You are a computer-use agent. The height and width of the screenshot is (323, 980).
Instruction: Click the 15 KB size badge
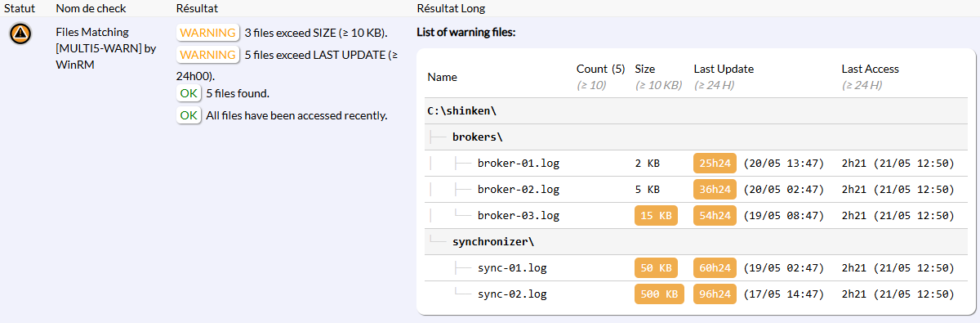pyautogui.click(x=656, y=216)
